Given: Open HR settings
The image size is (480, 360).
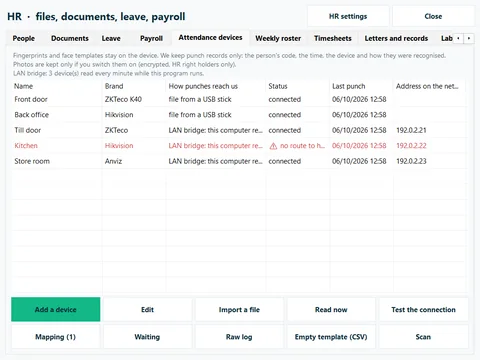Looking at the screenshot, I should click(348, 16).
